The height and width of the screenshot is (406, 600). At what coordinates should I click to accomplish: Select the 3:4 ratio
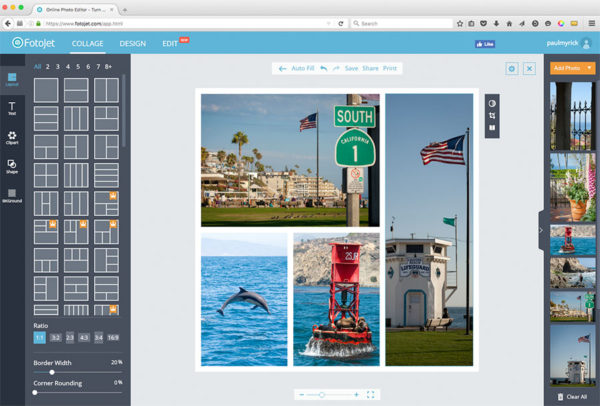click(x=99, y=338)
